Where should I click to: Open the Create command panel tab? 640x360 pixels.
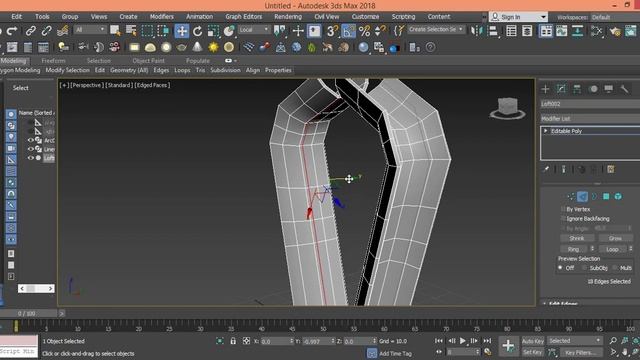click(545, 89)
